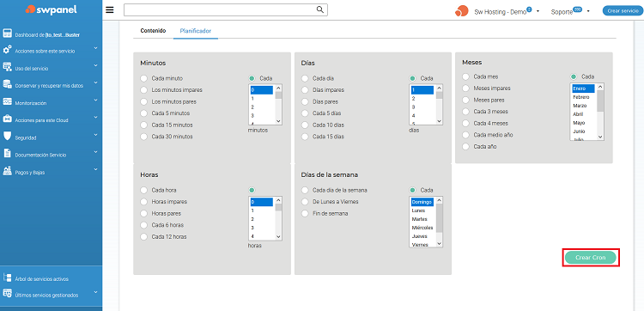The height and width of the screenshot is (311, 644).
Task: Expand the Pagos y Bajas menu
Action: click(x=95, y=169)
